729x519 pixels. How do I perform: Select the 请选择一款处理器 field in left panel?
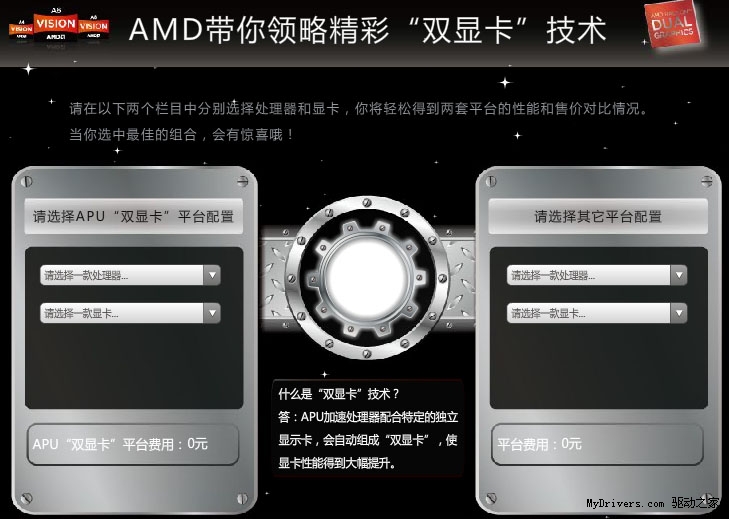click(x=130, y=275)
